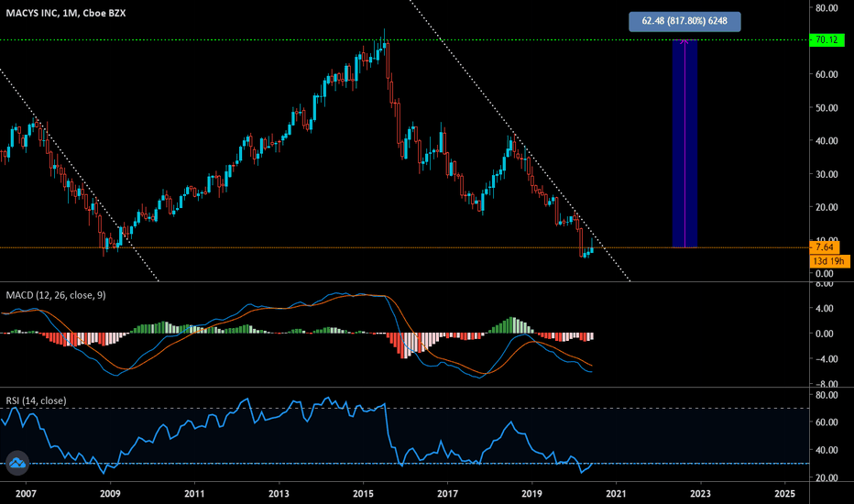Click the 60.00 price axis label of the main chart
Screen dimensions: 854x504
(x=827, y=74)
